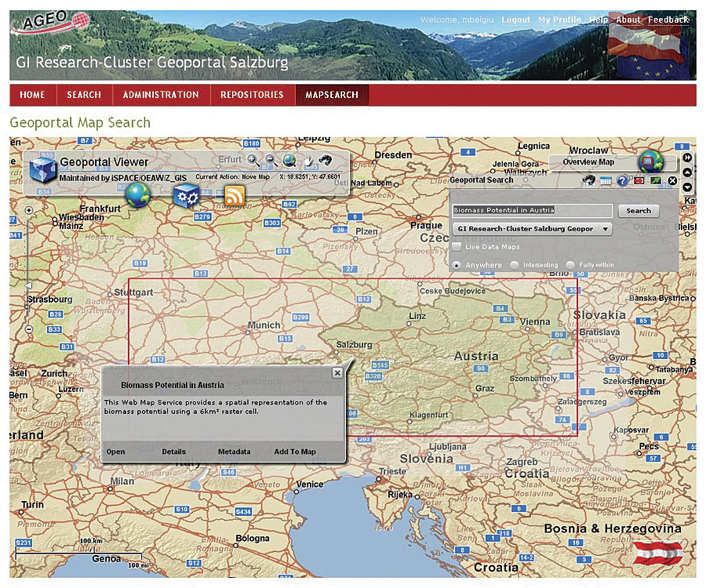Image resolution: width=706 pixels, height=588 pixels.
Task: Open the large globe widget below the viewer
Action: coord(138,195)
